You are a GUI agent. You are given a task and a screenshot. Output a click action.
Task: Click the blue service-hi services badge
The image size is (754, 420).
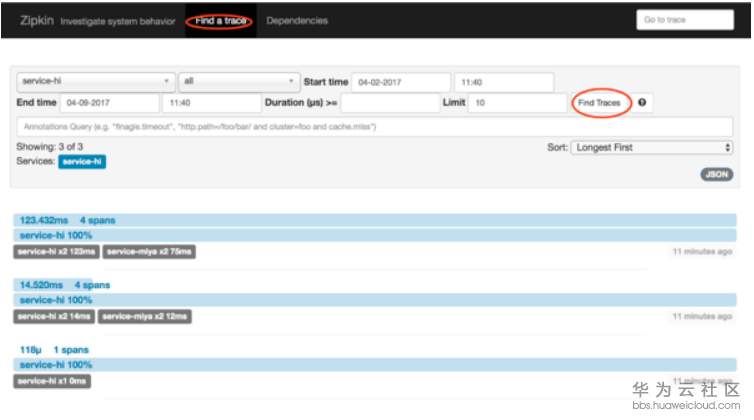pos(82,162)
